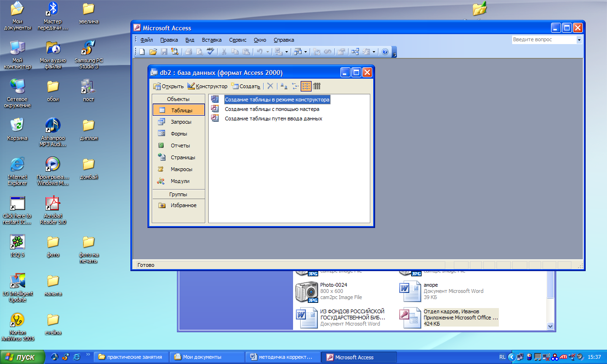Screen dimensions: 607x364
Task: Click the New database toolbar icon
Action: click(x=142, y=52)
